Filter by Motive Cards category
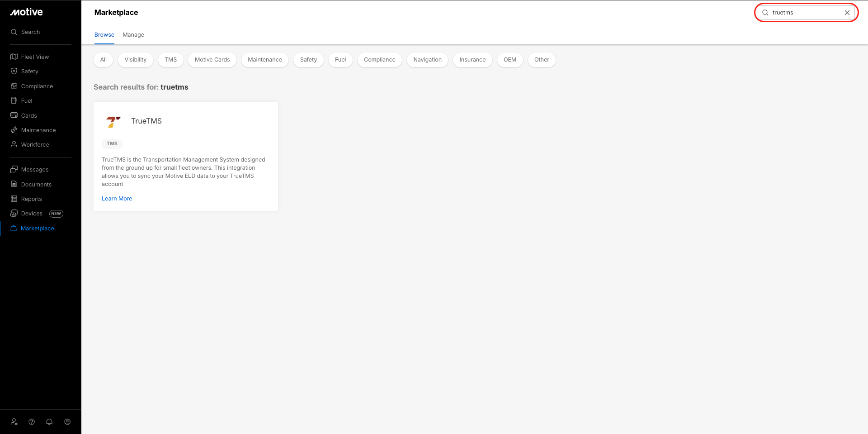The image size is (868, 434). point(212,60)
